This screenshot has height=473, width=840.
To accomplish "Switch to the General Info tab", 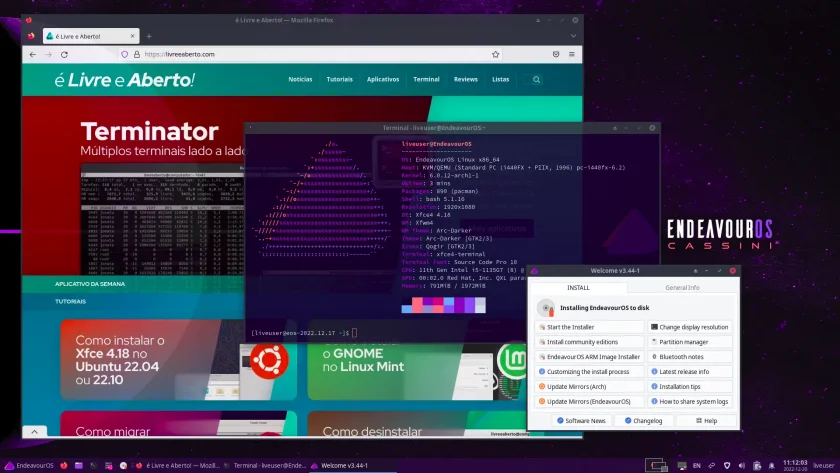I will 682,288.
